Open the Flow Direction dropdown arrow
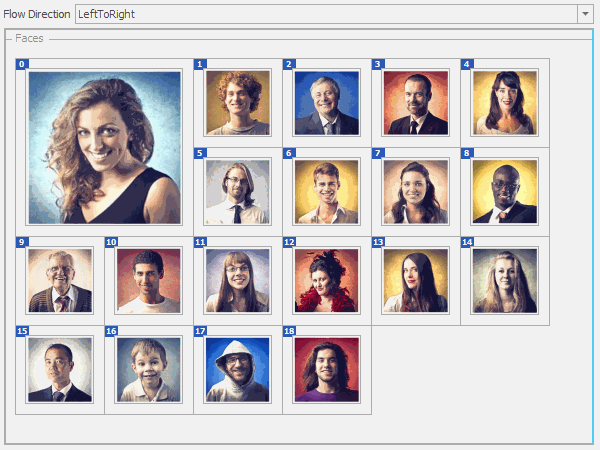This screenshot has width=600, height=450. 585,14
